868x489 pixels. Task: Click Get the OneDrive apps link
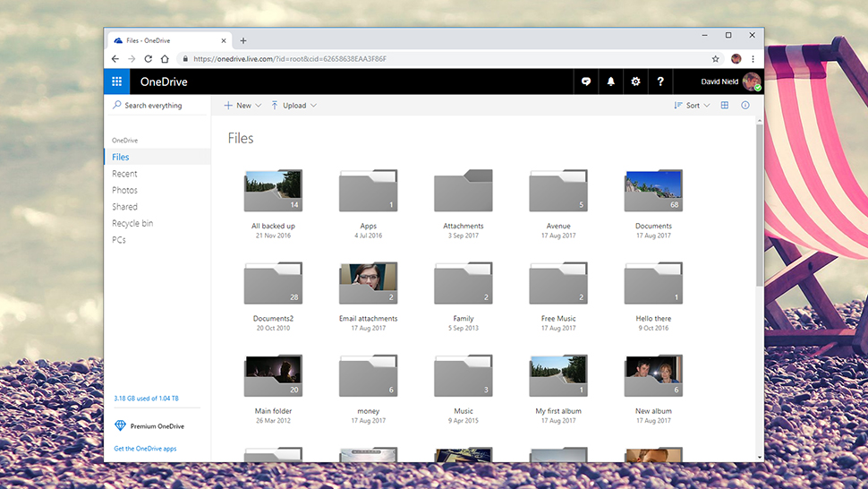[x=145, y=449]
